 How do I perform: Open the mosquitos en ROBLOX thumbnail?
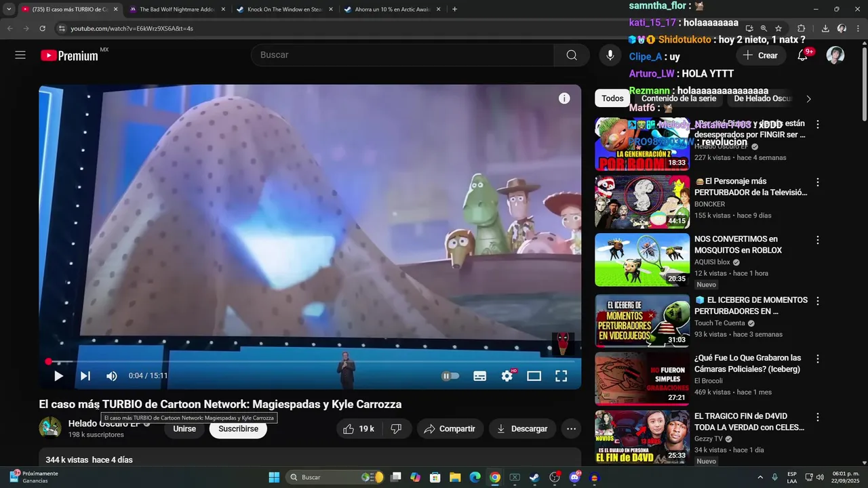642,260
